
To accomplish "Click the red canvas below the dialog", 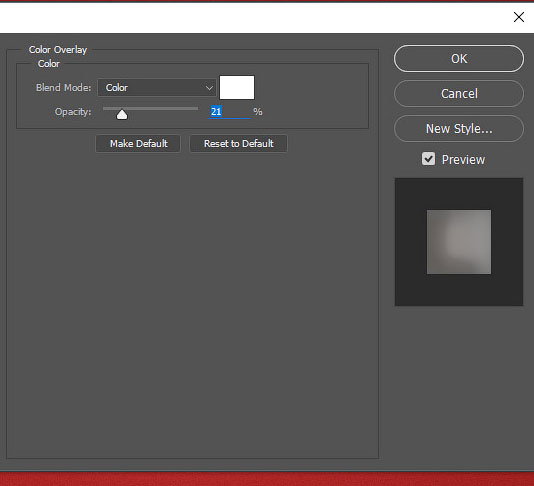I will tap(267, 479).
